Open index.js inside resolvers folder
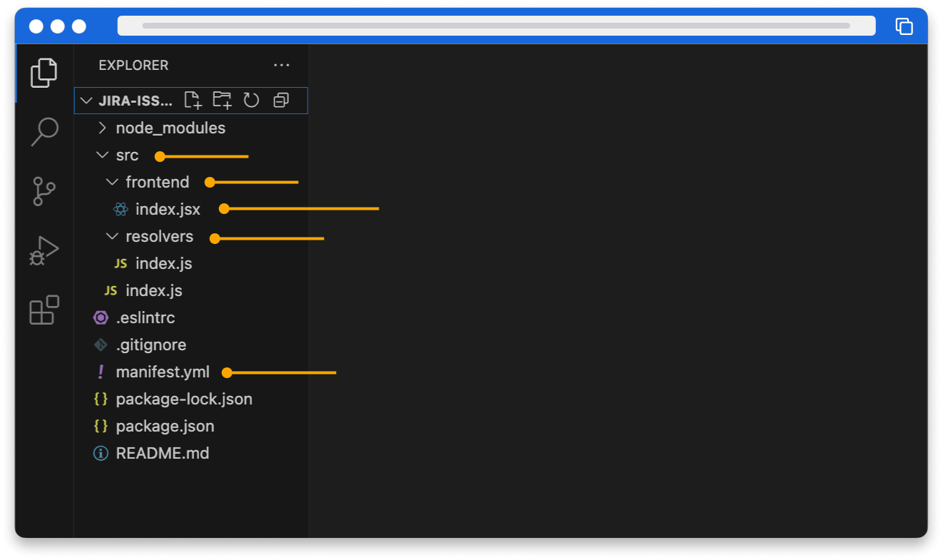The height and width of the screenshot is (560, 943). coord(163,264)
